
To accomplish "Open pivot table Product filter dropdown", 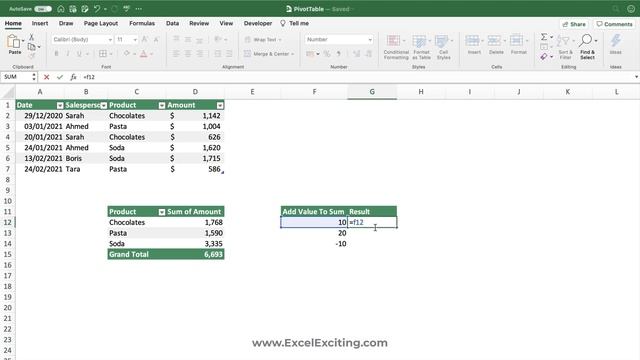I will tap(162, 212).
